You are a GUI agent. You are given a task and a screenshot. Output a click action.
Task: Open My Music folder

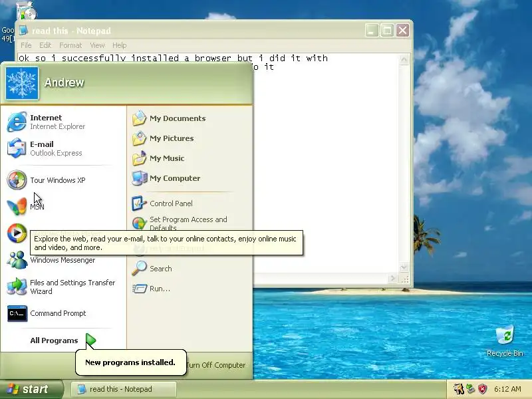point(190,158)
